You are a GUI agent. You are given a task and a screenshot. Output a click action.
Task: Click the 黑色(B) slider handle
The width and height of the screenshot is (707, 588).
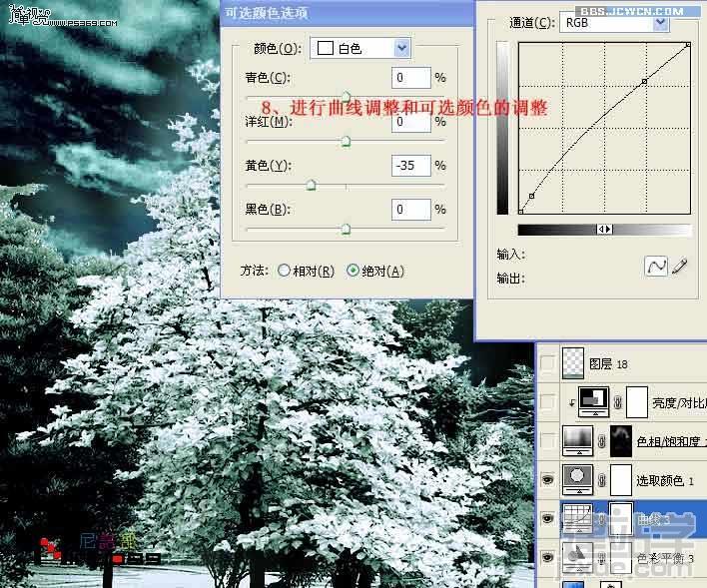pyautogui.click(x=346, y=229)
